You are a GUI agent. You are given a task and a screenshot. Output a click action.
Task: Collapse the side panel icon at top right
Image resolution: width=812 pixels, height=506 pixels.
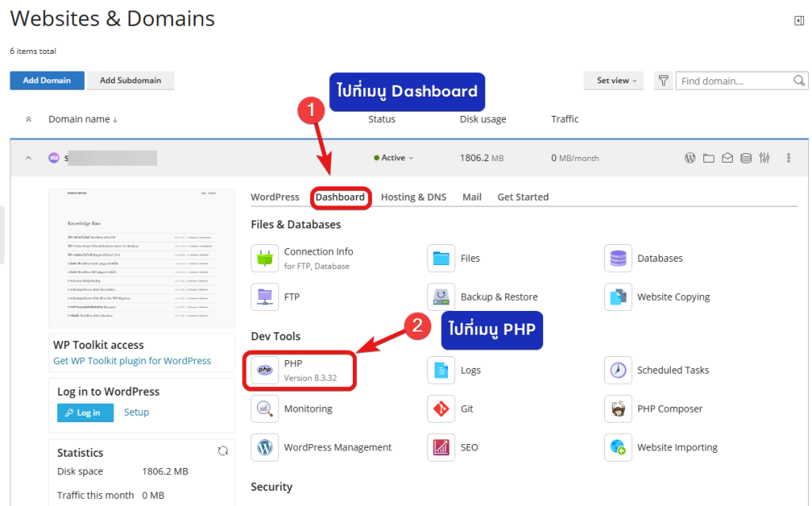(x=799, y=21)
